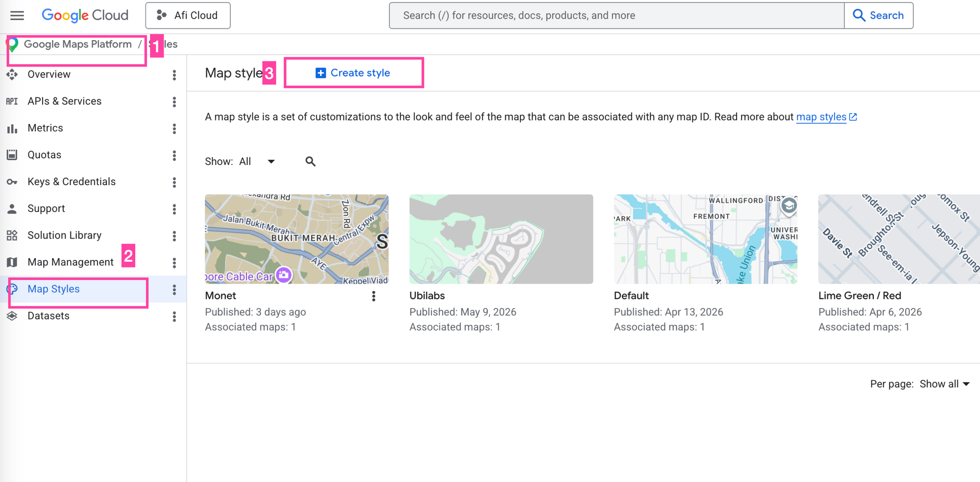Click the Default style title
The height and width of the screenshot is (482, 980).
coord(631,296)
